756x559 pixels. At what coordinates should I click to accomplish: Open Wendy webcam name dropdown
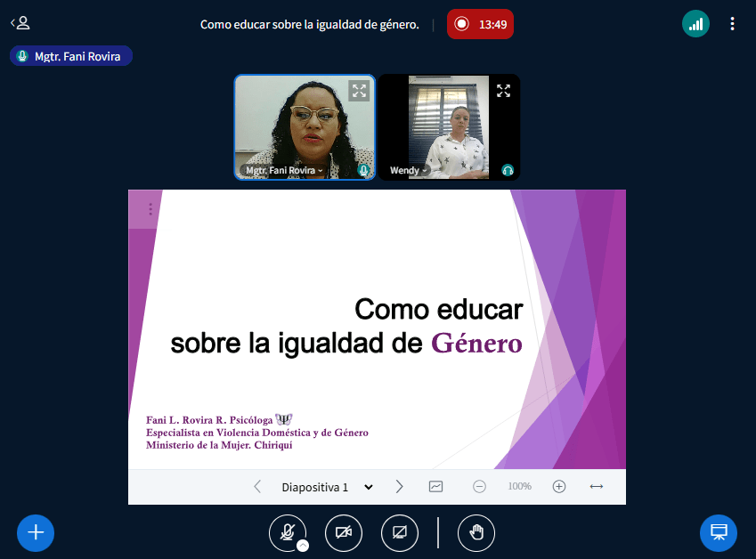pos(409,170)
